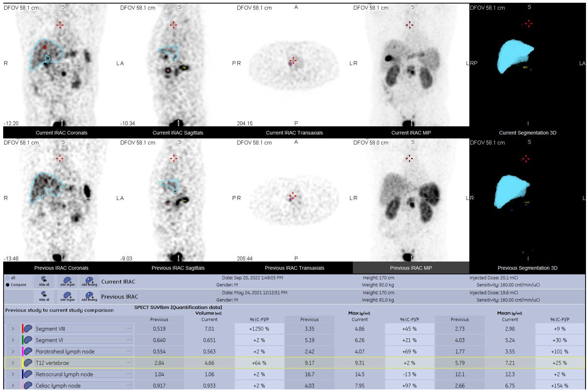Select the Current IRAC Coronals view

(x=61, y=133)
